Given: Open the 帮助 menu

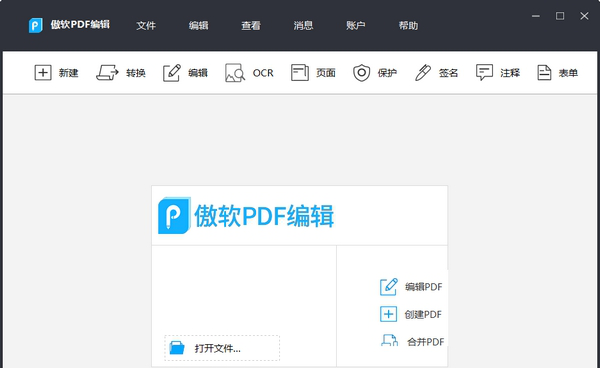Looking at the screenshot, I should click(408, 26).
